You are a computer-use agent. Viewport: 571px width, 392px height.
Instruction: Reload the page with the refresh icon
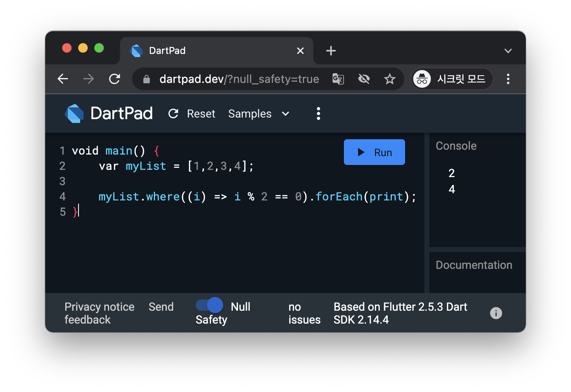(x=115, y=79)
